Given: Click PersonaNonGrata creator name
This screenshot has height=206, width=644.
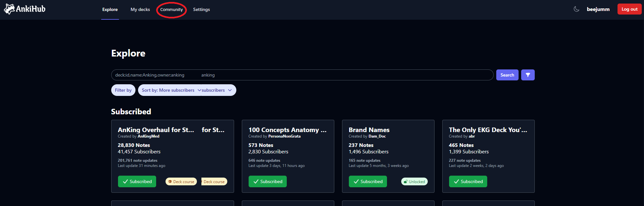Looking at the screenshot, I should (x=284, y=136).
